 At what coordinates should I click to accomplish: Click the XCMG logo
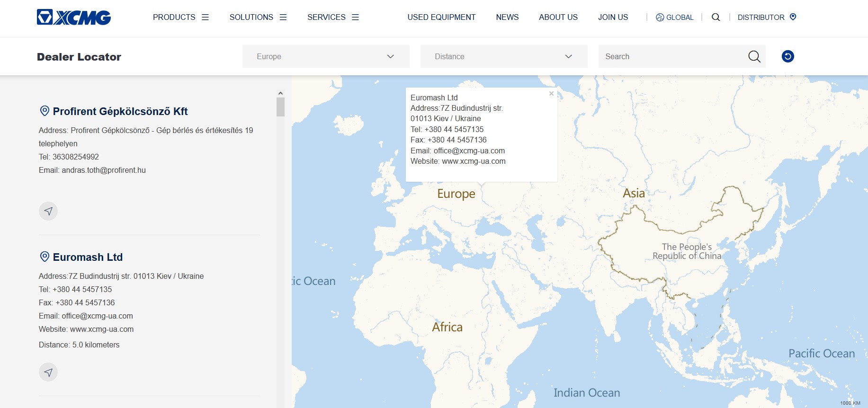point(74,18)
